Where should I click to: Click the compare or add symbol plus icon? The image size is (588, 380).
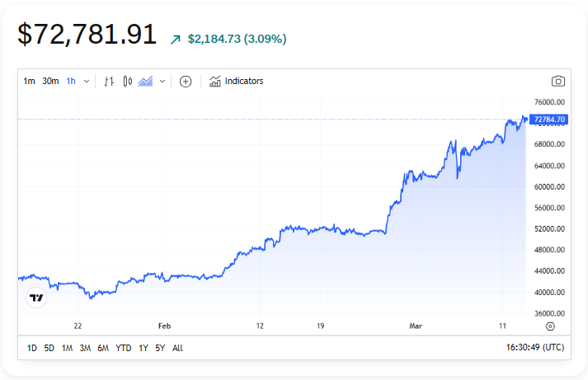[x=186, y=81]
